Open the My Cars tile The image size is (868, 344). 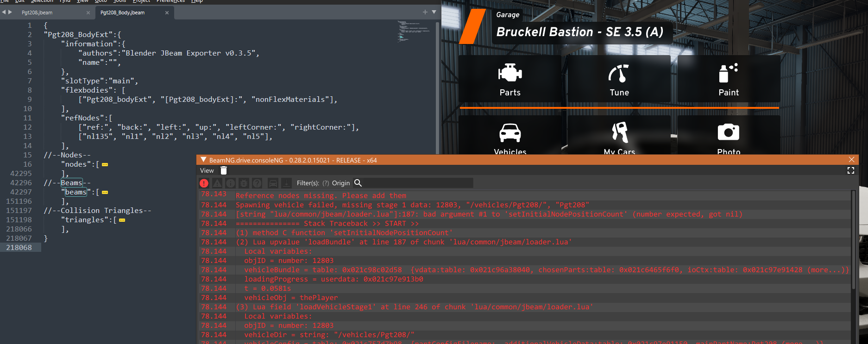[619, 136]
